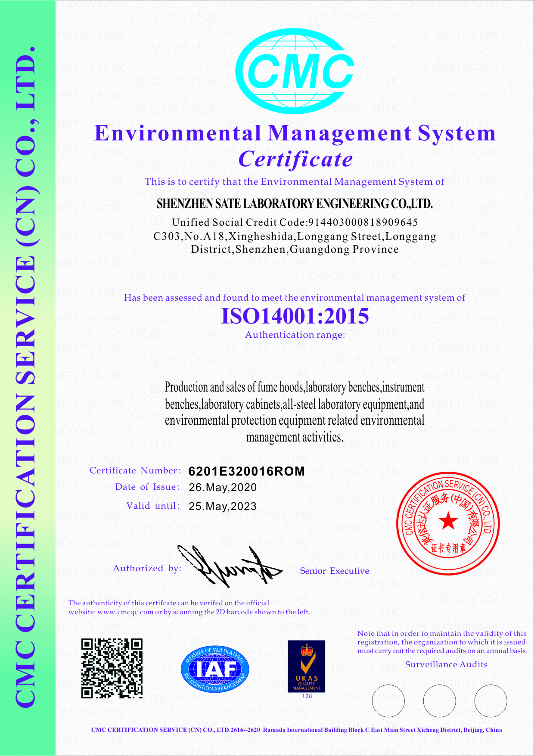The image size is (534, 756).
Task: Click the CMC globe logo at top
Action: tap(295, 71)
